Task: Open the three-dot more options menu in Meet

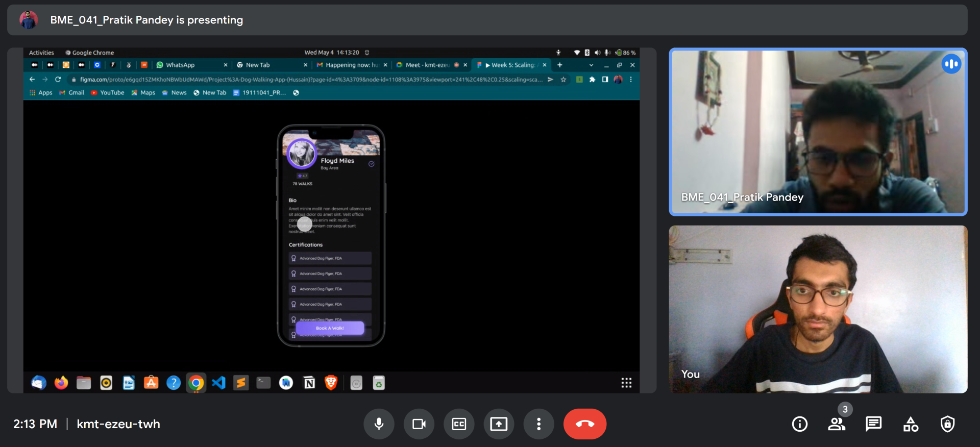Action: [538, 424]
